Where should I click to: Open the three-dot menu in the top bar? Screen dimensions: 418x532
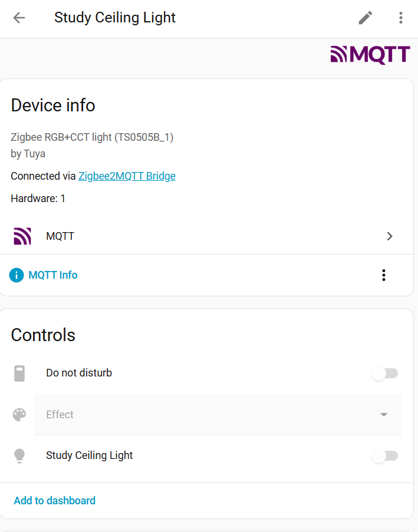(x=401, y=18)
